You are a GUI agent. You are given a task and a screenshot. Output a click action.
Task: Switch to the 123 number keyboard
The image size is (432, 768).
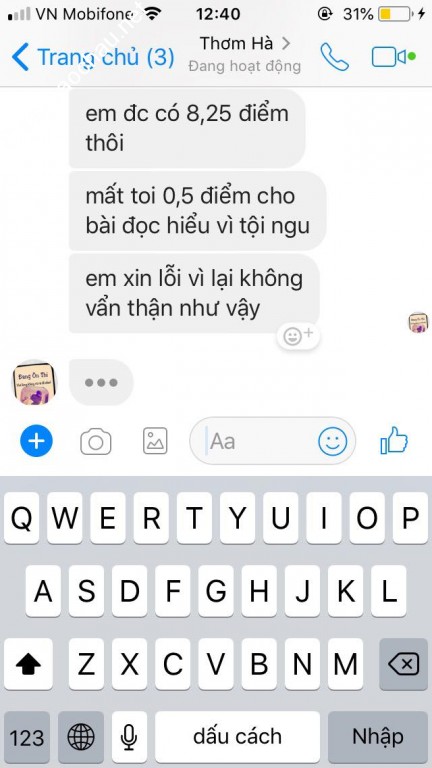tap(27, 737)
